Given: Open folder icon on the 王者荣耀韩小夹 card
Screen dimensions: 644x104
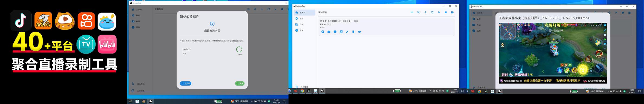Looking at the screenshot, I should point(329,32).
